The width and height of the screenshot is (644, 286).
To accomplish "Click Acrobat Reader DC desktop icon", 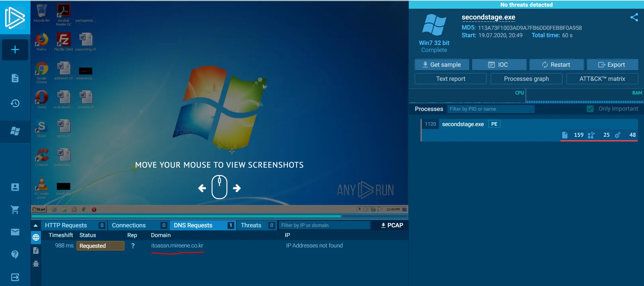I will (x=63, y=15).
